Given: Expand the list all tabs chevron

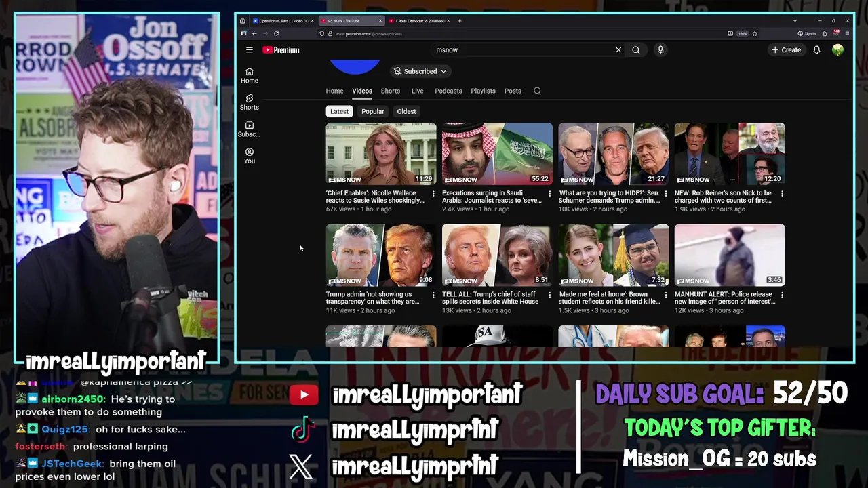Looking at the screenshot, I should click(x=795, y=21).
